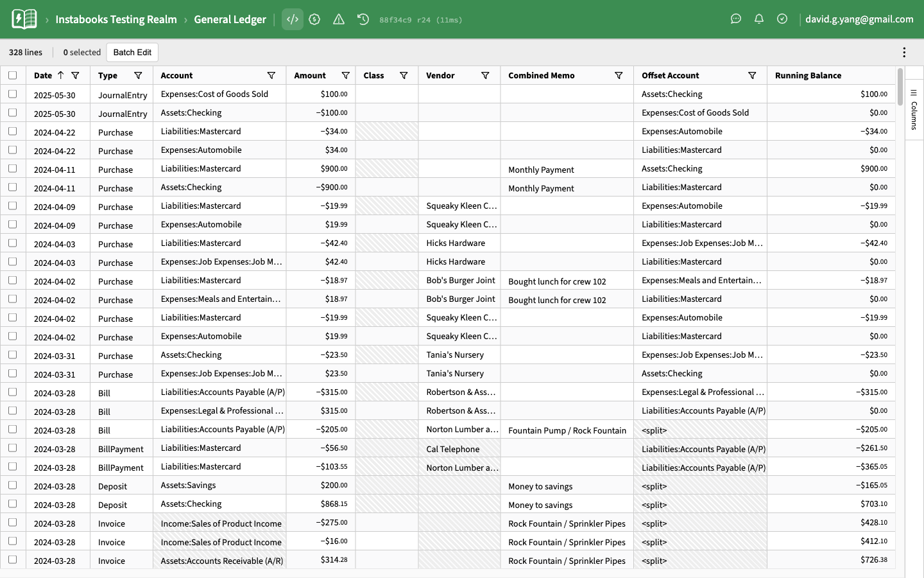Open the checkmark circle status icon
The height and width of the screenshot is (578, 924).
pyautogui.click(x=782, y=19)
